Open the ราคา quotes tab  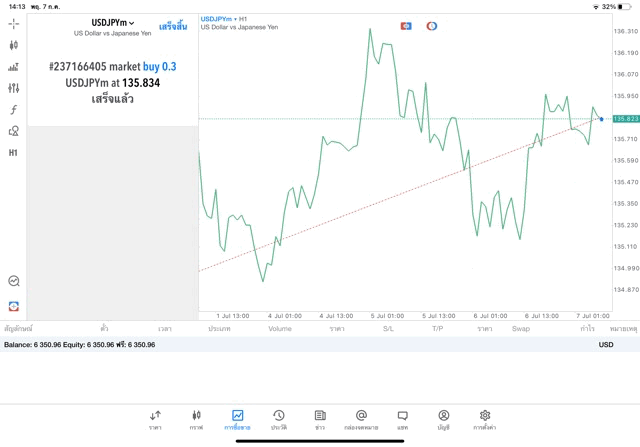tap(155, 420)
